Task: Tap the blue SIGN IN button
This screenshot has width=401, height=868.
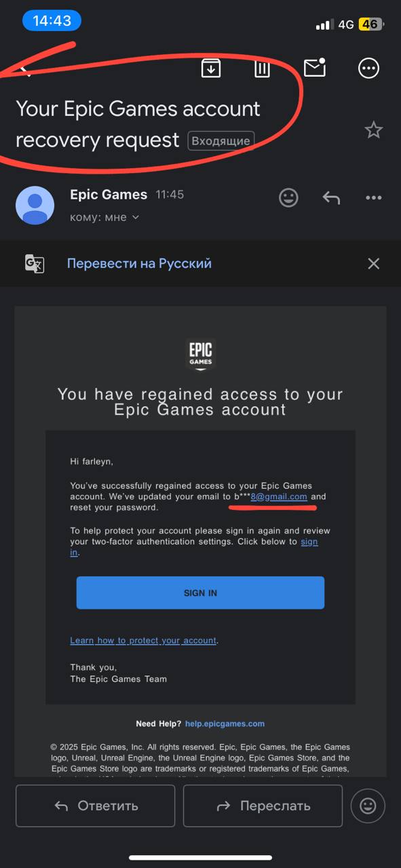Action: [x=200, y=593]
